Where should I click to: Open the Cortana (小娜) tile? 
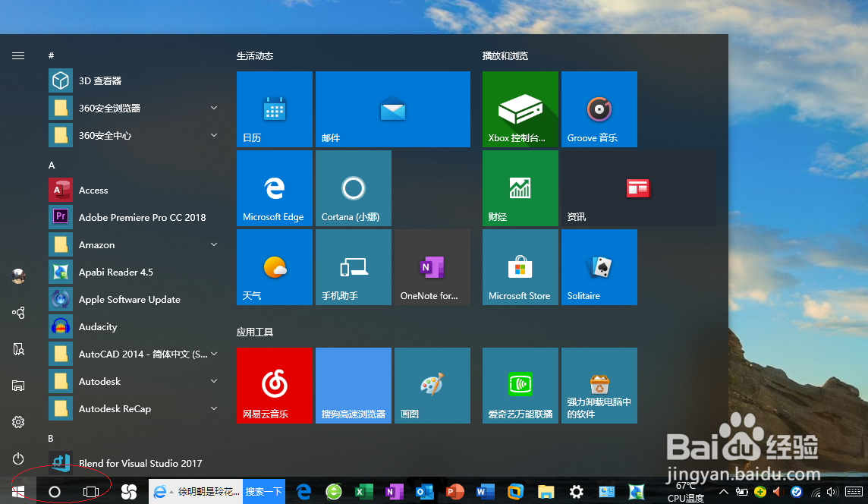(x=353, y=188)
